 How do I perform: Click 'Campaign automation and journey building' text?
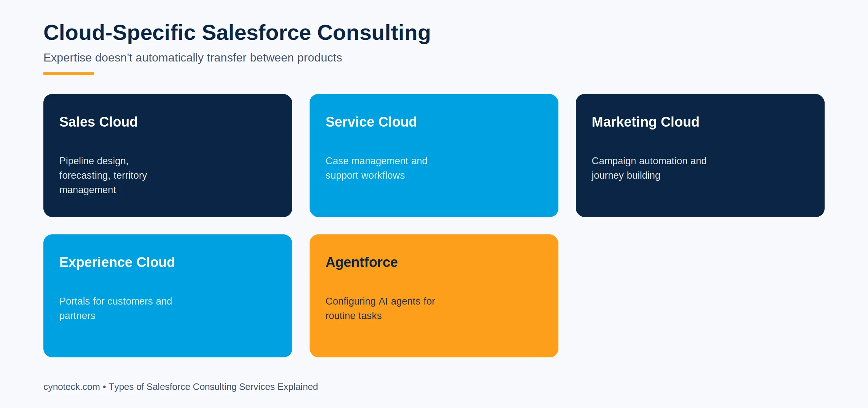pyautogui.click(x=649, y=168)
